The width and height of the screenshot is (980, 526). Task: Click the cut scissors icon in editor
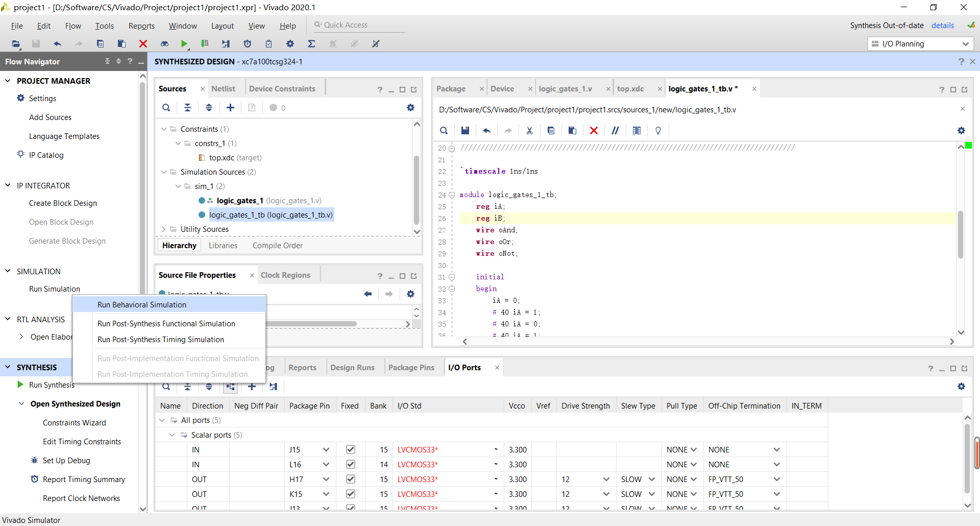pos(529,131)
